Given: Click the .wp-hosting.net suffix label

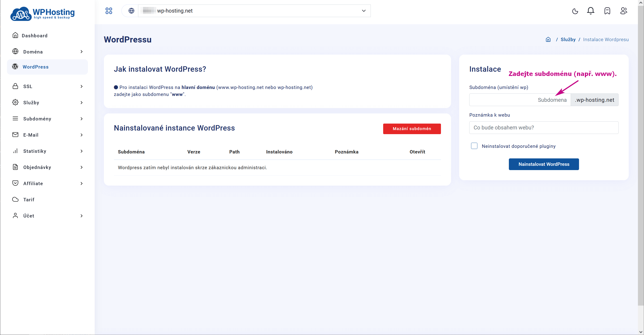Looking at the screenshot, I should pyautogui.click(x=595, y=100).
